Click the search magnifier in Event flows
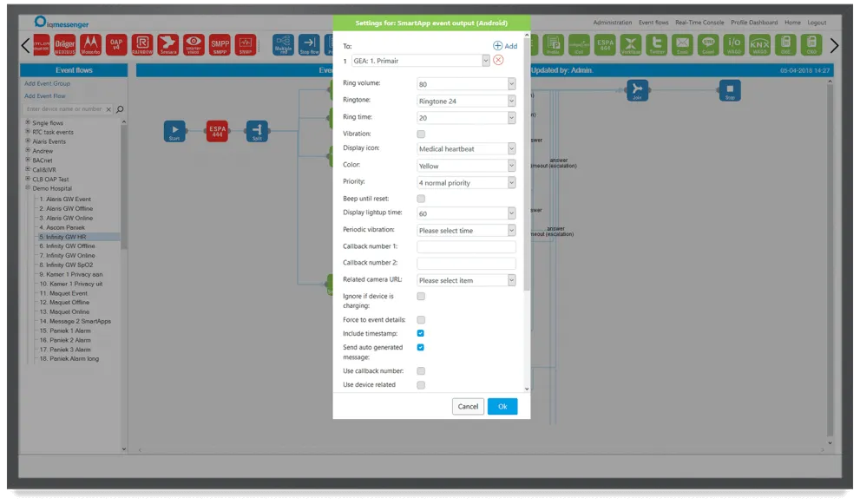The image size is (860, 504). point(120,109)
